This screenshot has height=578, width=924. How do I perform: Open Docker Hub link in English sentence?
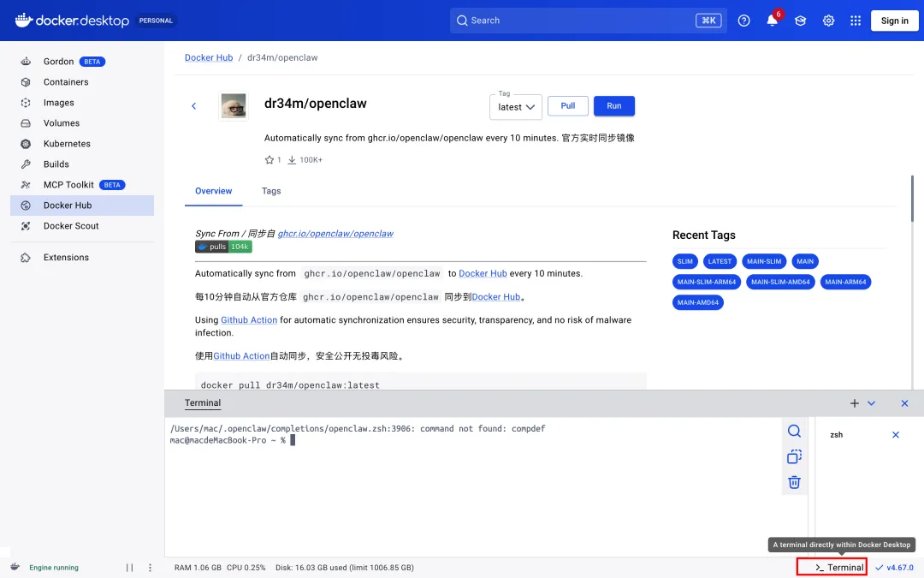pos(483,274)
